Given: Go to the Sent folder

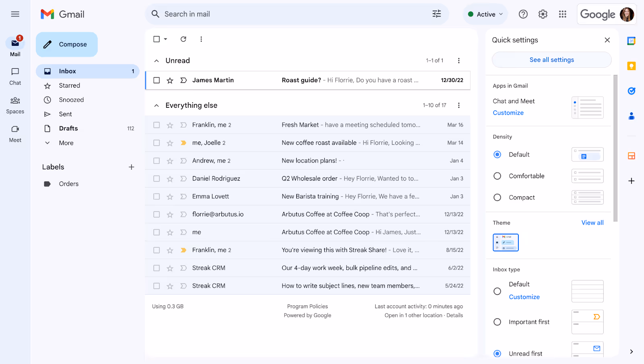Looking at the screenshot, I should 65,114.
